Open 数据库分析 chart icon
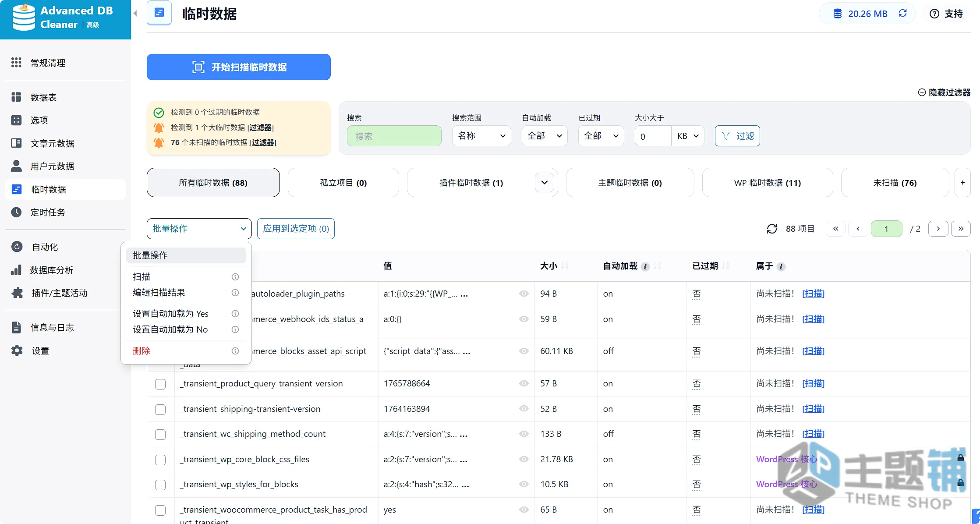This screenshot has width=980, height=524. coord(16,270)
